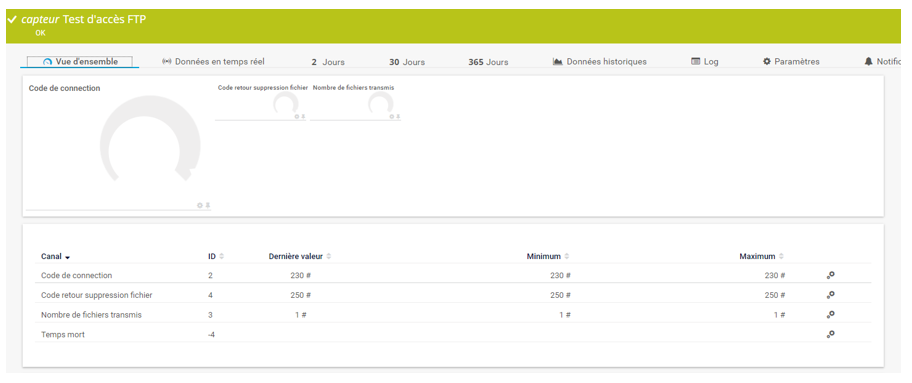This screenshot has height=383, width=912.
Task: Sort table by ID column header
Action: pyautogui.click(x=216, y=256)
